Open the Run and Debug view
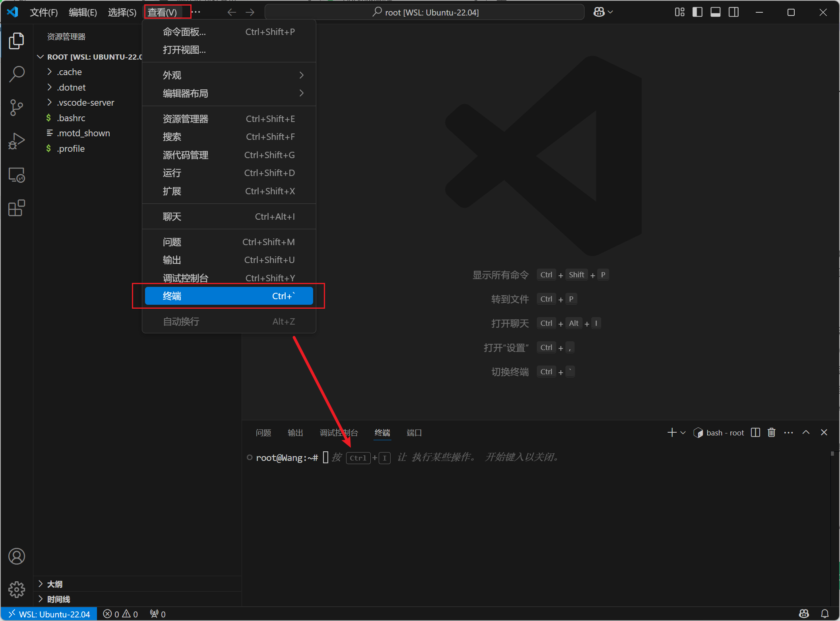The width and height of the screenshot is (840, 621). 16,141
